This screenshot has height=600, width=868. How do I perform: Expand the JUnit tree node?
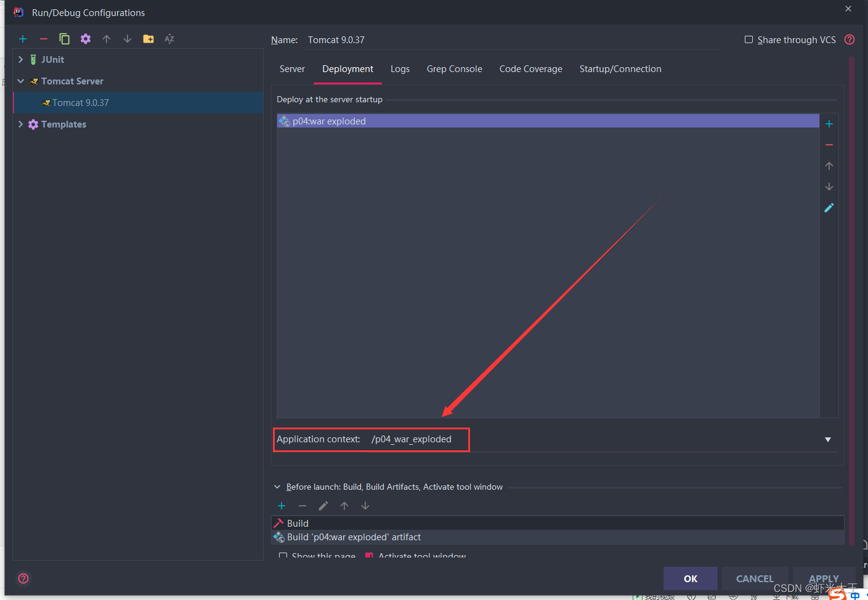point(21,59)
